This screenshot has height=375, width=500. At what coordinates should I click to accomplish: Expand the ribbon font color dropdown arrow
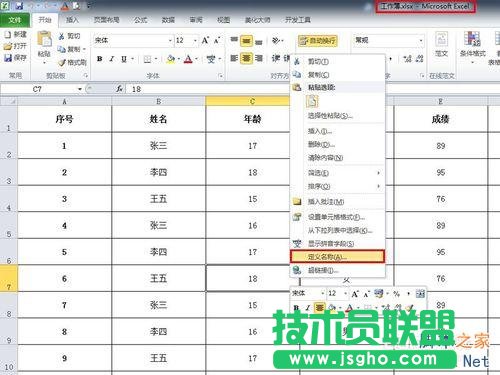coord(196,59)
